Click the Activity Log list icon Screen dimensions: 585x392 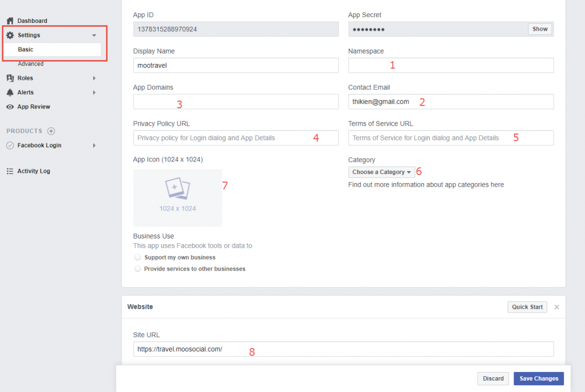pyautogui.click(x=10, y=171)
